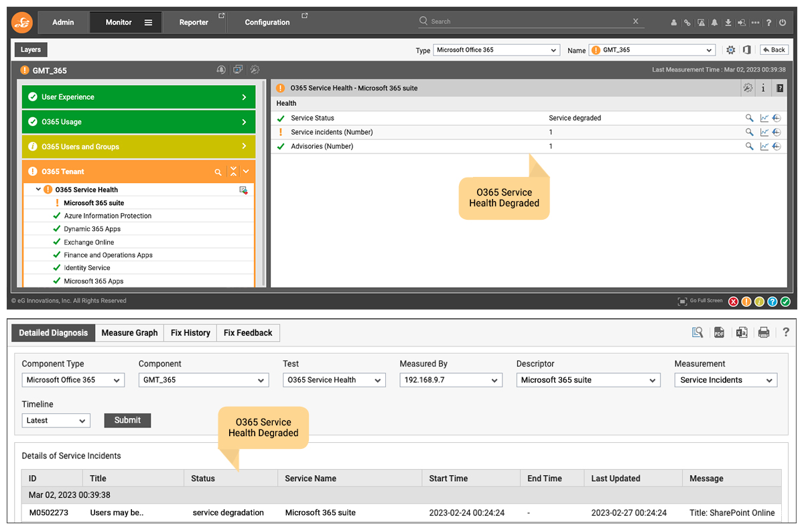The height and width of the screenshot is (532, 804).
Task: Open the Name dropdown showing GMT_365
Action: tap(653, 50)
